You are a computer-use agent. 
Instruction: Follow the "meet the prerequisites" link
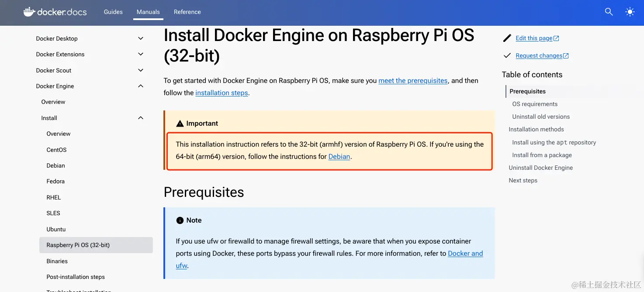click(413, 81)
